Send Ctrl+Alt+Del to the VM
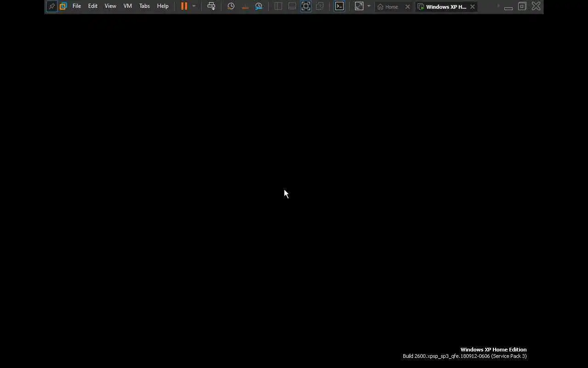 211,6
